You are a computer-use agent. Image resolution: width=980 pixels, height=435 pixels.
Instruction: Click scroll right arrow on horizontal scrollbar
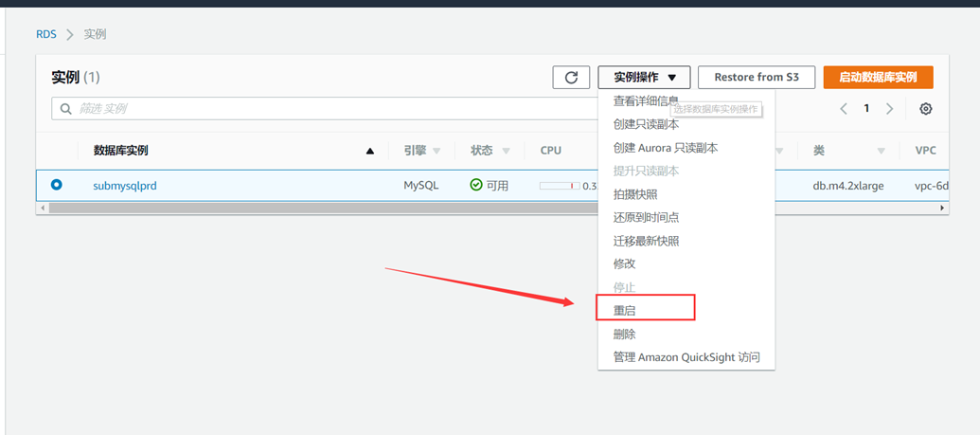point(942,208)
